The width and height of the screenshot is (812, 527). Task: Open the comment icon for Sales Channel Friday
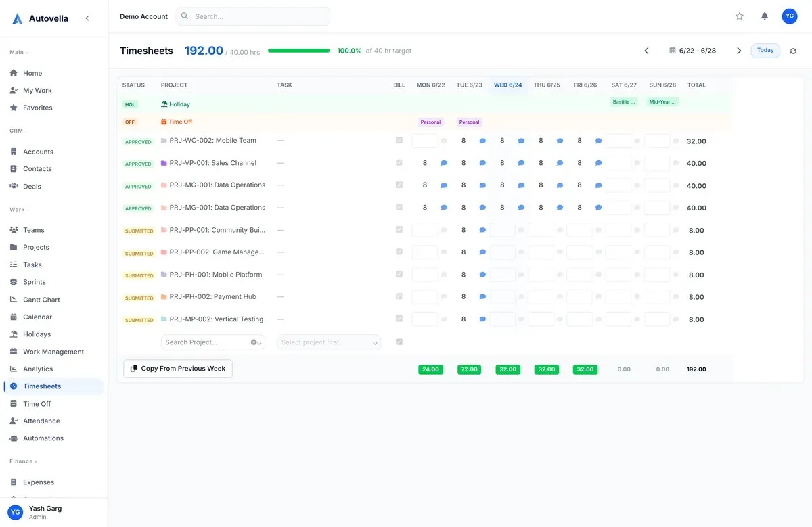point(599,163)
